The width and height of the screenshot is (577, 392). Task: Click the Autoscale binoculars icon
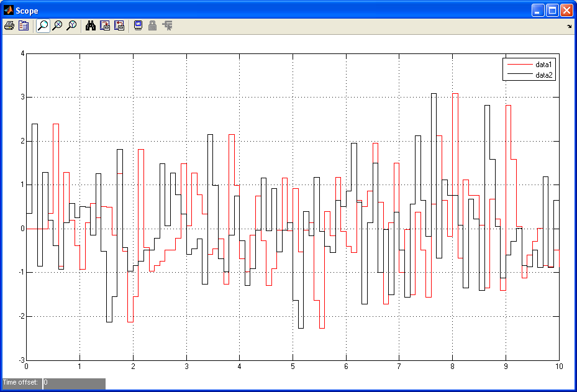(91, 25)
